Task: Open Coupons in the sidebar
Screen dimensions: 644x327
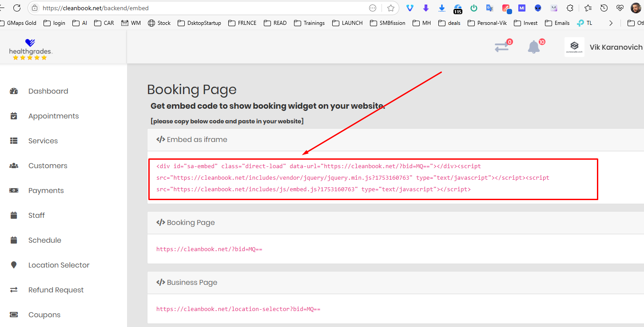Action: pyautogui.click(x=44, y=315)
